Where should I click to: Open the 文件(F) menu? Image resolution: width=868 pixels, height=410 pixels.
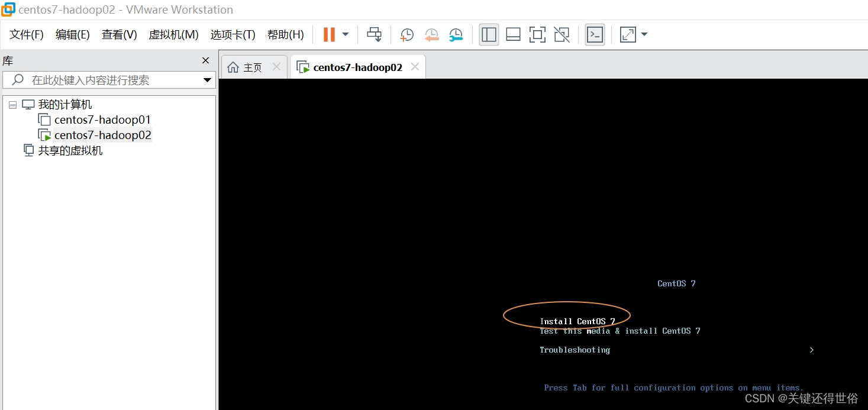(x=27, y=35)
